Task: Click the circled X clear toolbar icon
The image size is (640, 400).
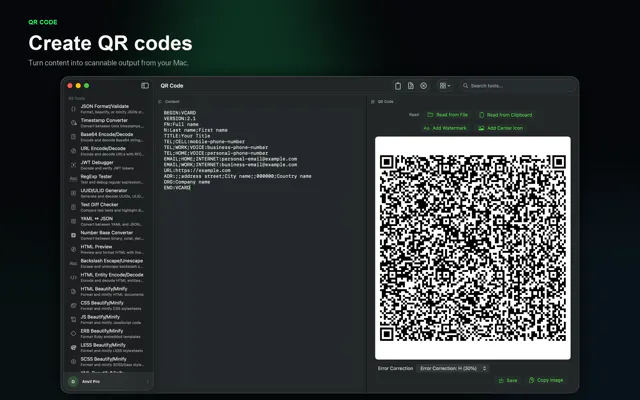Action: pos(424,86)
